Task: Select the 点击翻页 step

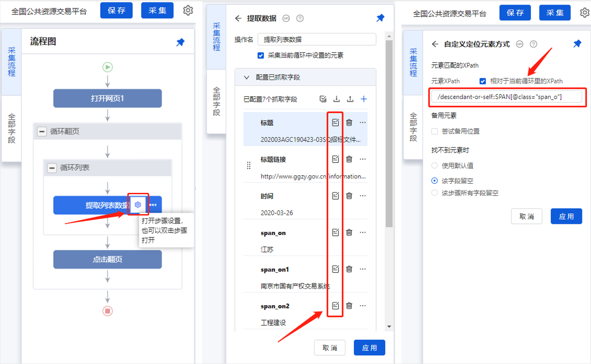Action: [107, 259]
